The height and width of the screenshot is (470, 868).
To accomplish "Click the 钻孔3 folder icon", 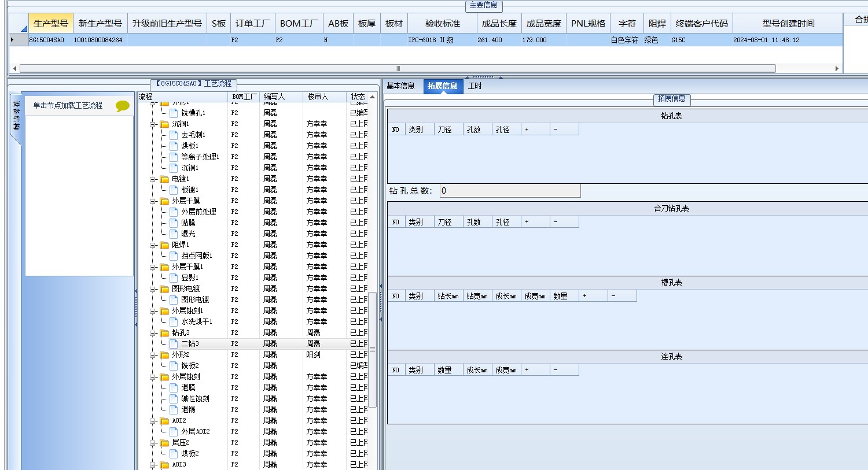I will (164, 333).
